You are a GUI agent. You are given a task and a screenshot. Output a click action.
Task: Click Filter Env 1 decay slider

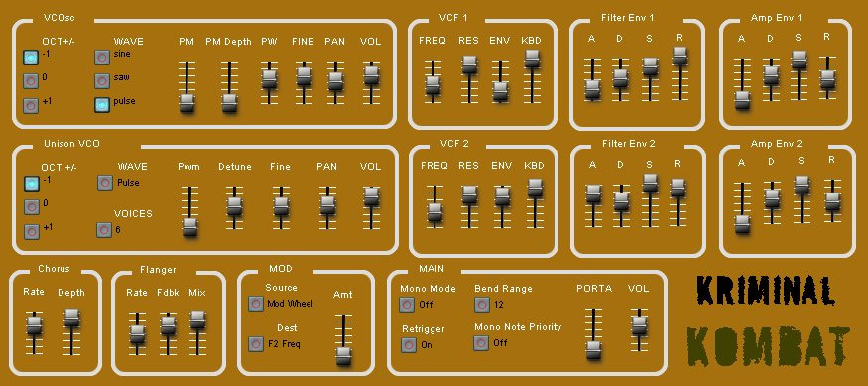(621, 78)
